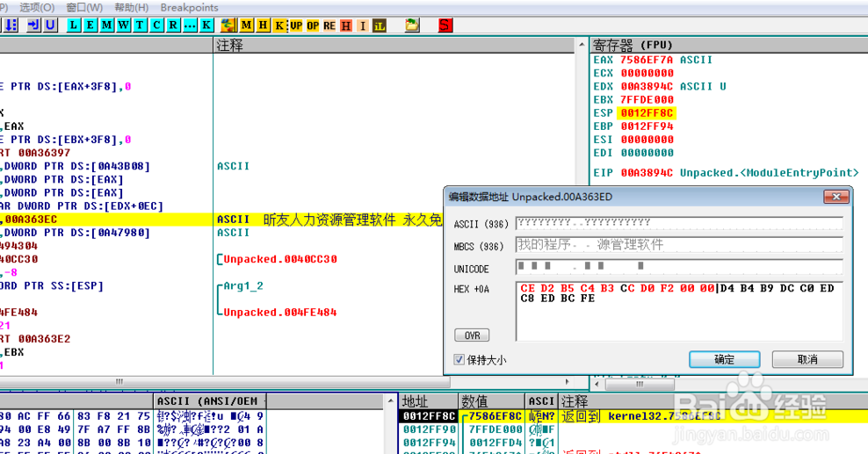Image resolution: width=868 pixels, height=454 pixels.
Task: Click the yellow UP toolbar button
Action: click(x=296, y=25)
